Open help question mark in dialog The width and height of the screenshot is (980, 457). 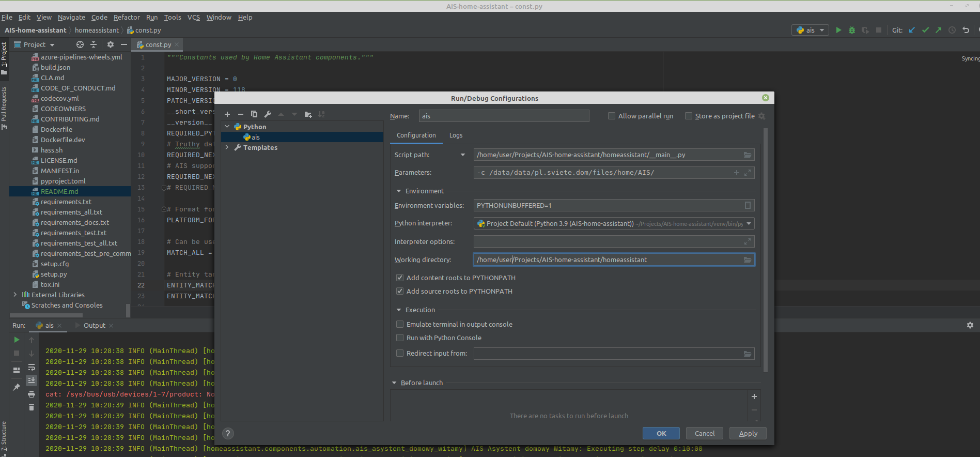click(228, 434)
